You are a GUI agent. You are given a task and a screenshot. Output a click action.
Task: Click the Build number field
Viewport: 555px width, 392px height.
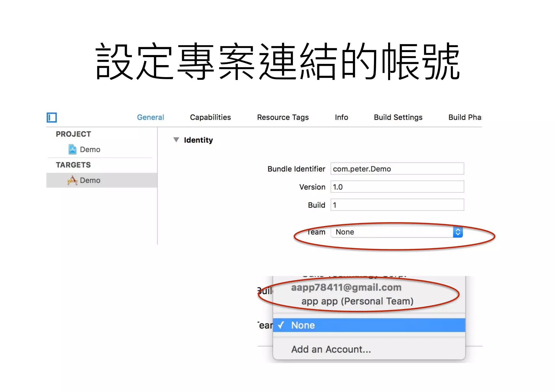pos(397,205)
